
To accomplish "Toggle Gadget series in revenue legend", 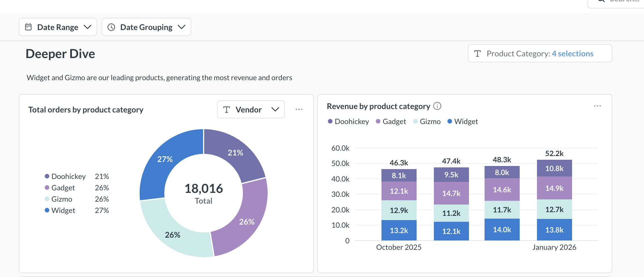I will coord(391,122).
